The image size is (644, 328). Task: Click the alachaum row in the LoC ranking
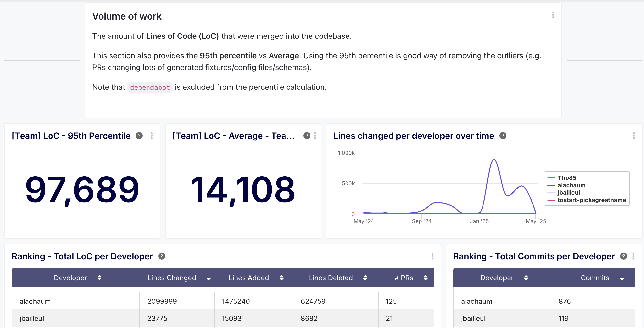coord(35,301)
